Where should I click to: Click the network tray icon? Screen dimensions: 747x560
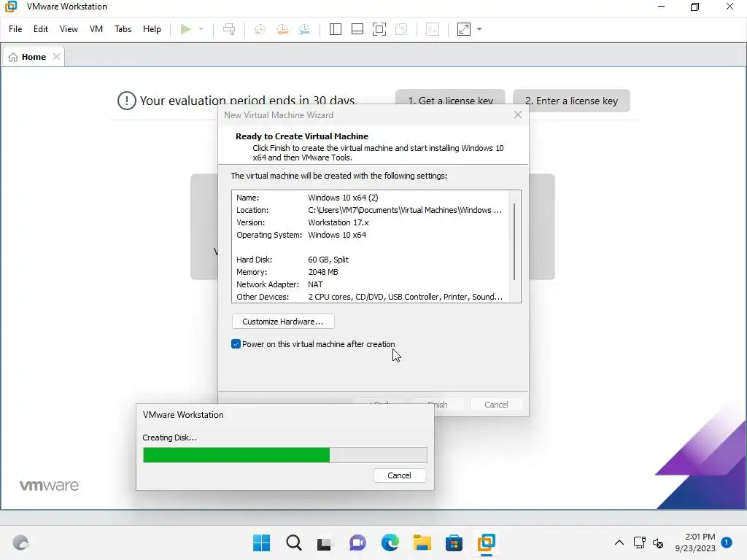tap(639, 542)
